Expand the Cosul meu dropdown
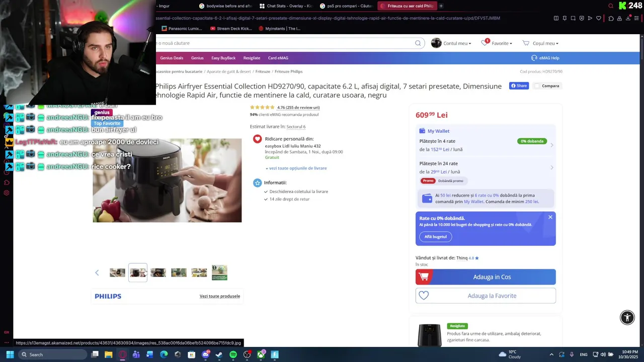The height and width of the screenshot is (362, 644). click(545, 43)
